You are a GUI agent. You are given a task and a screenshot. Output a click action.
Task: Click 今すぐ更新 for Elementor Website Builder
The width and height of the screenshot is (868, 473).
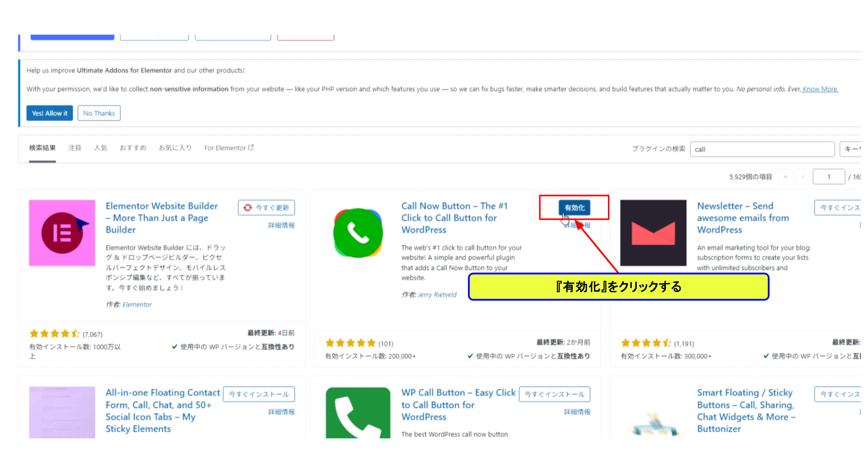coord(267,208)
